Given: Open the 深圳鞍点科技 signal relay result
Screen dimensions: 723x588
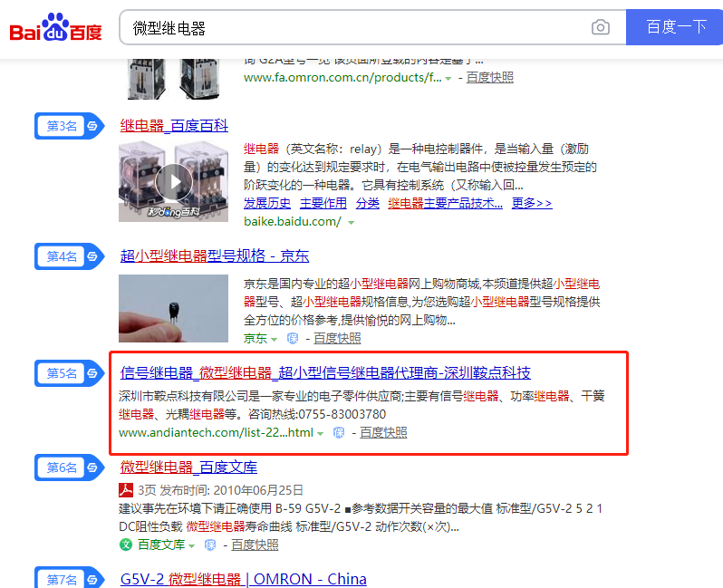Looking at the screenshot, I should click(x=325, y=372).
